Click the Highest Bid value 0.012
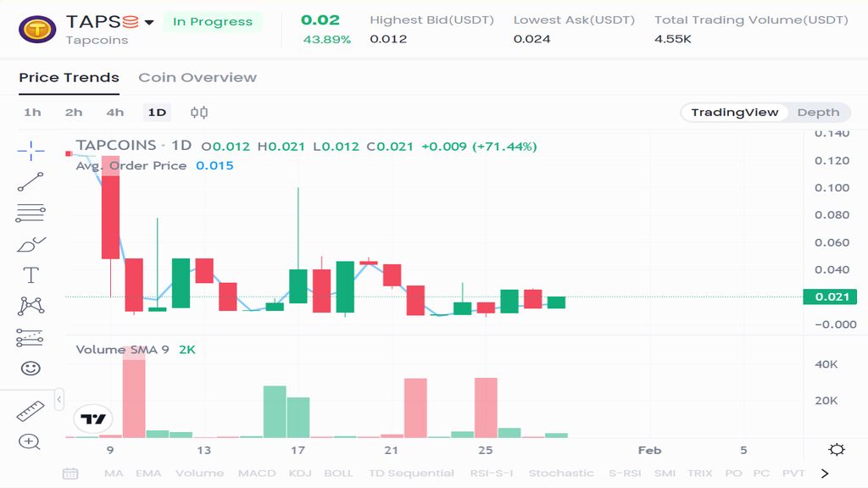 coord(388,39)
